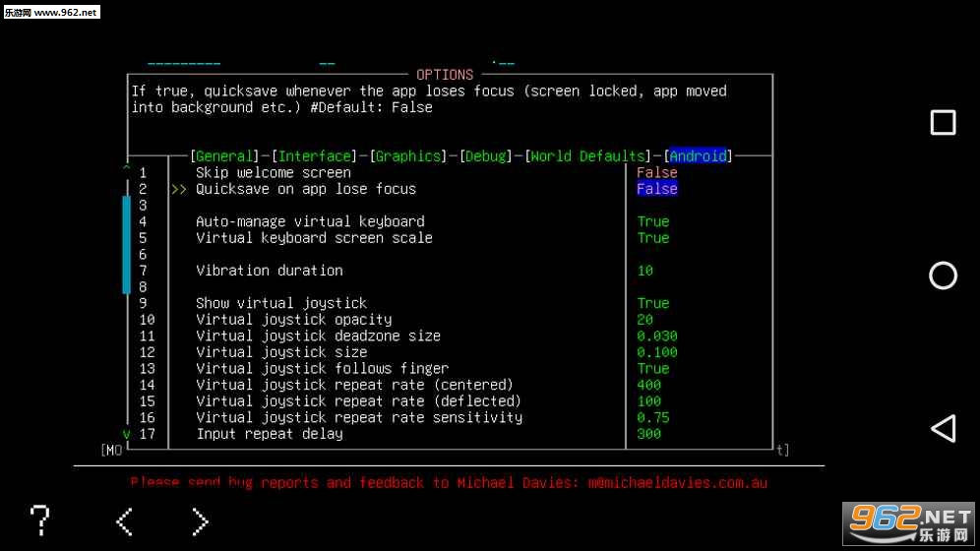Edit joystick repeat rate sensitivity 0.75
This screenshot has height=551, width=980.
click(x=652, y=417)
